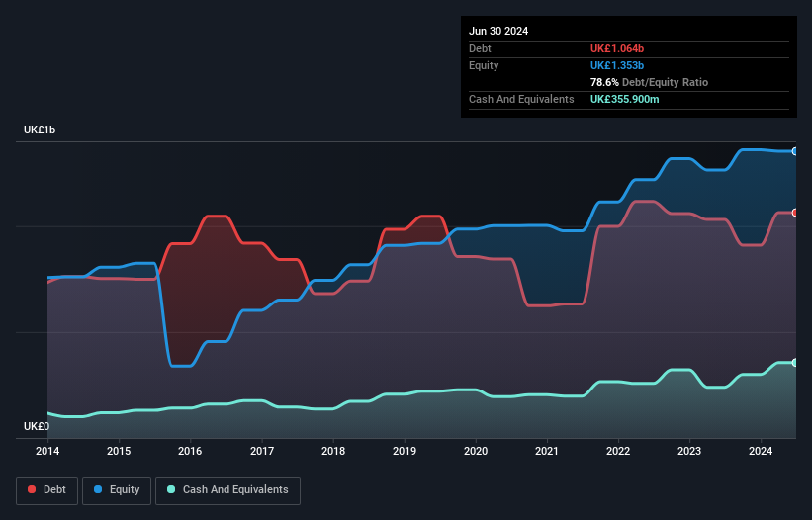
Task: Click the 2021 x-axis label
Action: coord(547,451)
